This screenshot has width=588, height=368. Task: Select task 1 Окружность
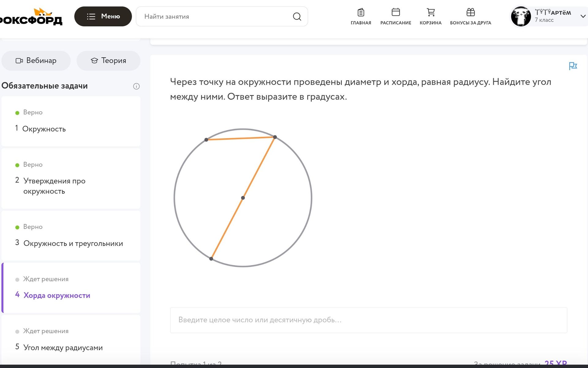coord(71,121)
